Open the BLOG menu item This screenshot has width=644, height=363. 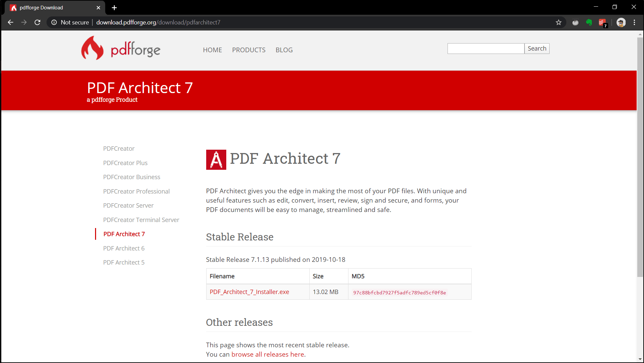pyautogui.click(x=284, y=50)
